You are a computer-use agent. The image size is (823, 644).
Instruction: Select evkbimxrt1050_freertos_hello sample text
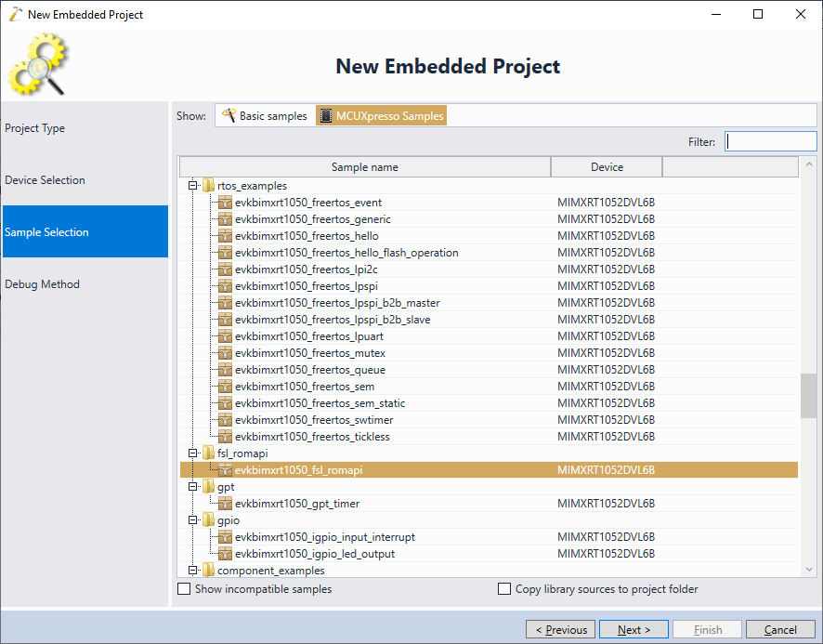[307, 236]
